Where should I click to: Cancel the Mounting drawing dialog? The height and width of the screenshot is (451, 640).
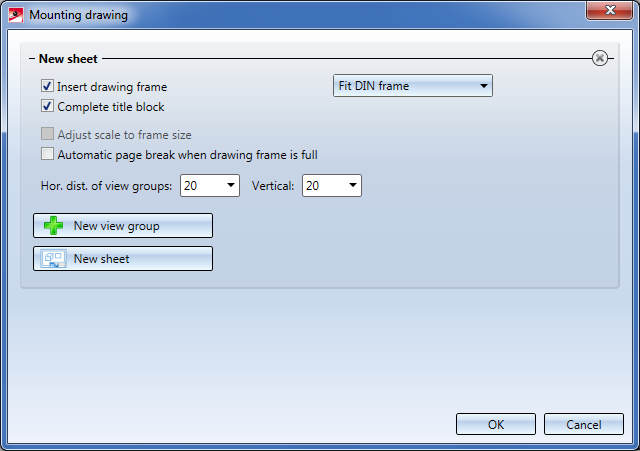click(584, 424)
